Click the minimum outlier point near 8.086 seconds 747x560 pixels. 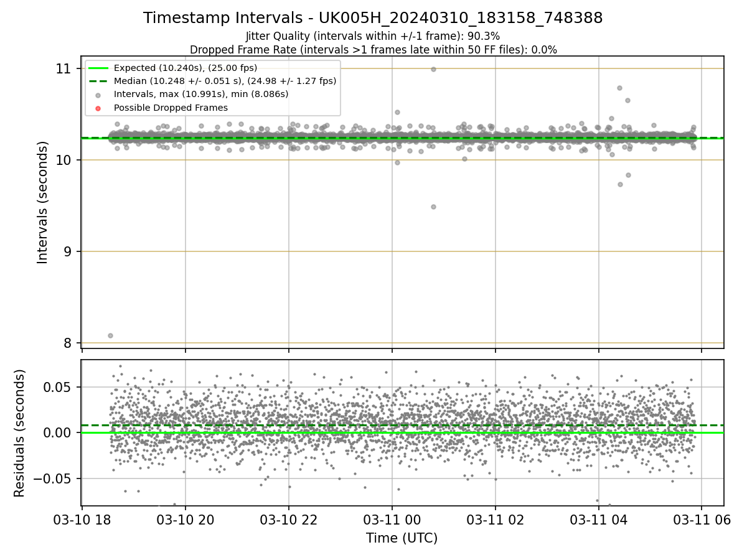110,335
